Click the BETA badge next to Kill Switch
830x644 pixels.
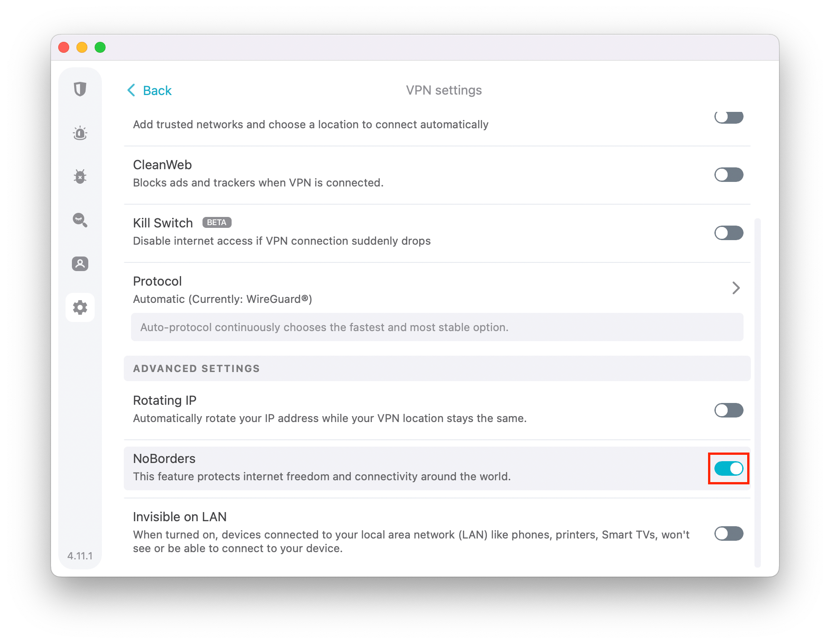217,222
